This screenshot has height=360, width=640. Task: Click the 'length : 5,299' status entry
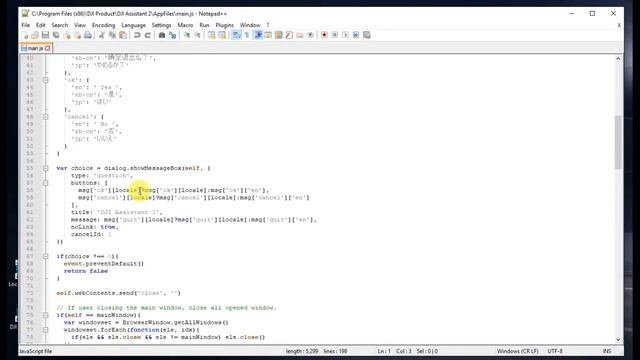click(302, 351)
